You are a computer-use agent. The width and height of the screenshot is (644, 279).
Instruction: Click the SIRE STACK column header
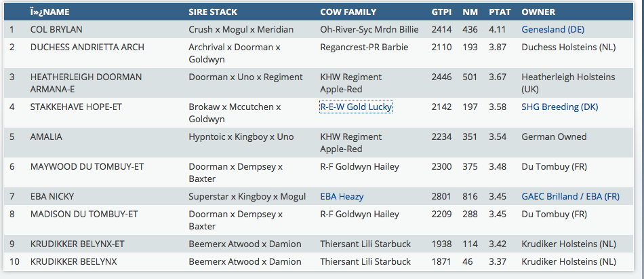pos(214,12)
